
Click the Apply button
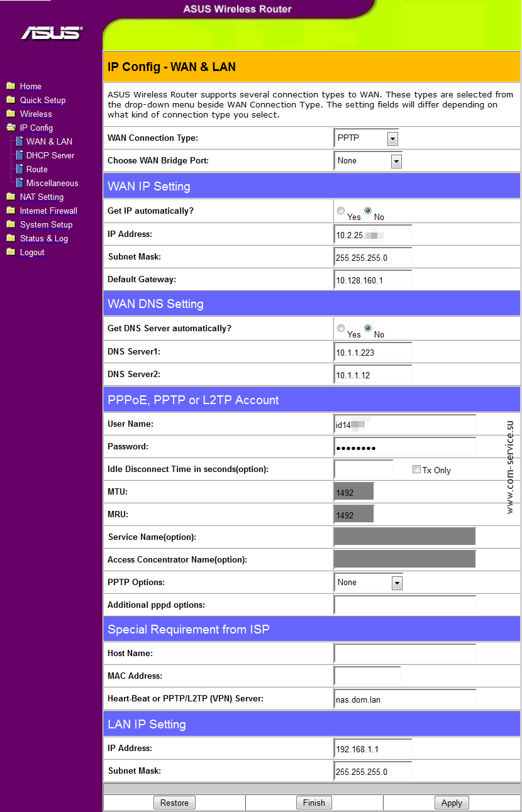[x=452, y=803]
